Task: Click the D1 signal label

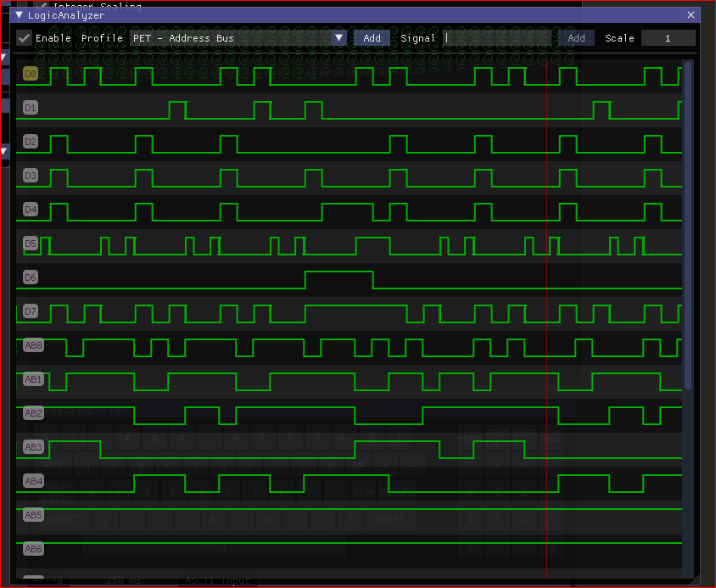Action: point(31,108)
